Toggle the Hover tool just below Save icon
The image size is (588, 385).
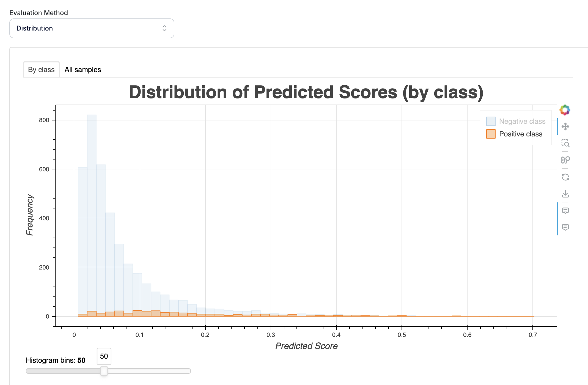(565, 211)
